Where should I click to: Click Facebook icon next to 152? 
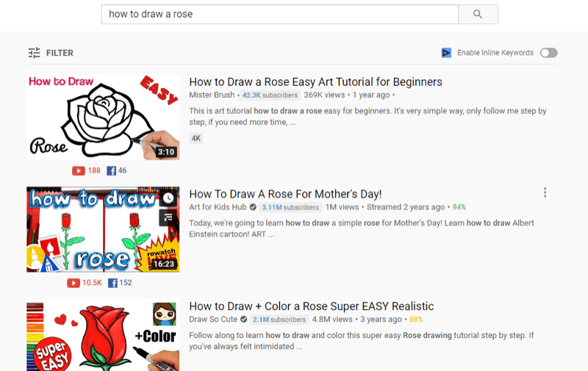tap(112, 283)
